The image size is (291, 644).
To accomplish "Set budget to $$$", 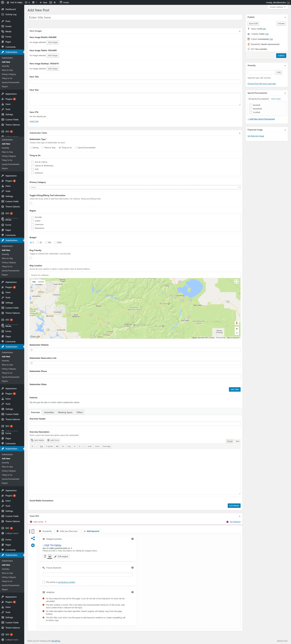I will (46, 243).
